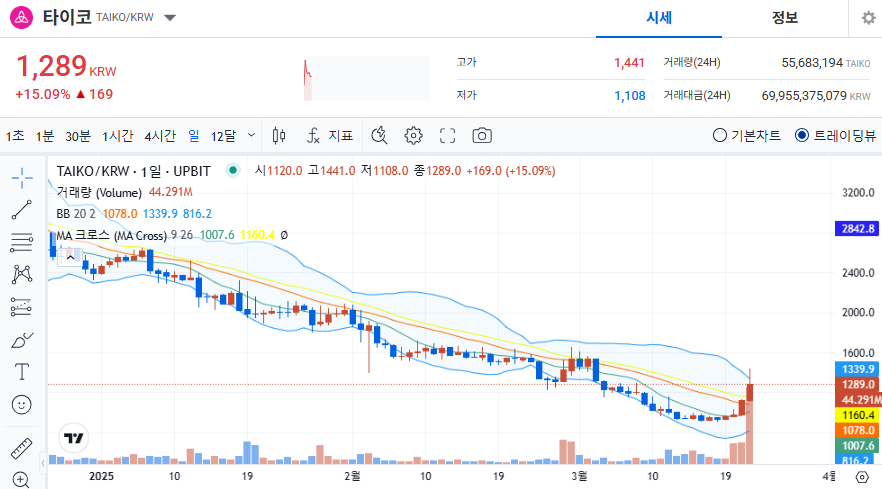
Task: Click the 1160.4 yellow MA price label
Action: (857, 415)
